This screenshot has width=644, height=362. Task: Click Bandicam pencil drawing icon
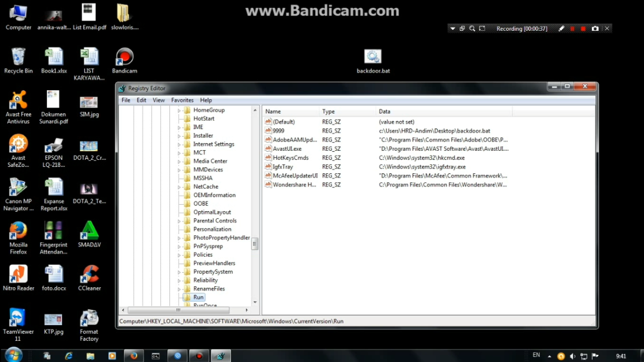coord(561,29)
